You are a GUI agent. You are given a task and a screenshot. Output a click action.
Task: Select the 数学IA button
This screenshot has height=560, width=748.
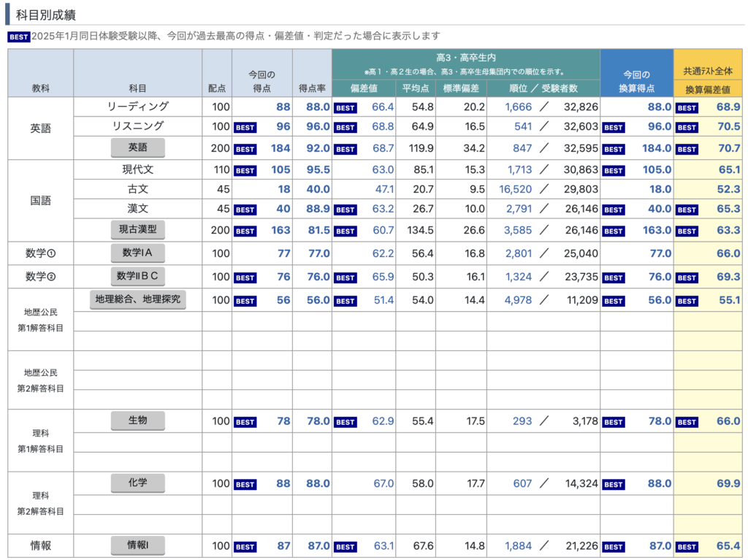coord(137,253)
